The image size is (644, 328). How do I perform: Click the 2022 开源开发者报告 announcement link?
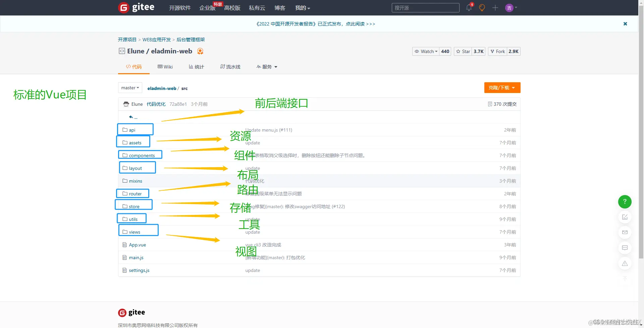pyautogui.click(x=315, y=24)
